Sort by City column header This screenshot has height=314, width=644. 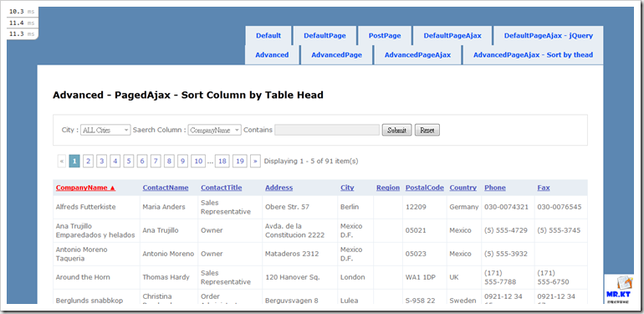click(x=347, y=188)
